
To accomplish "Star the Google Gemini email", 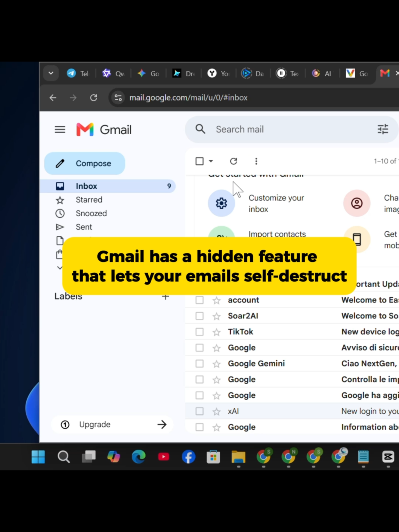I will click(x=217, y=364).
